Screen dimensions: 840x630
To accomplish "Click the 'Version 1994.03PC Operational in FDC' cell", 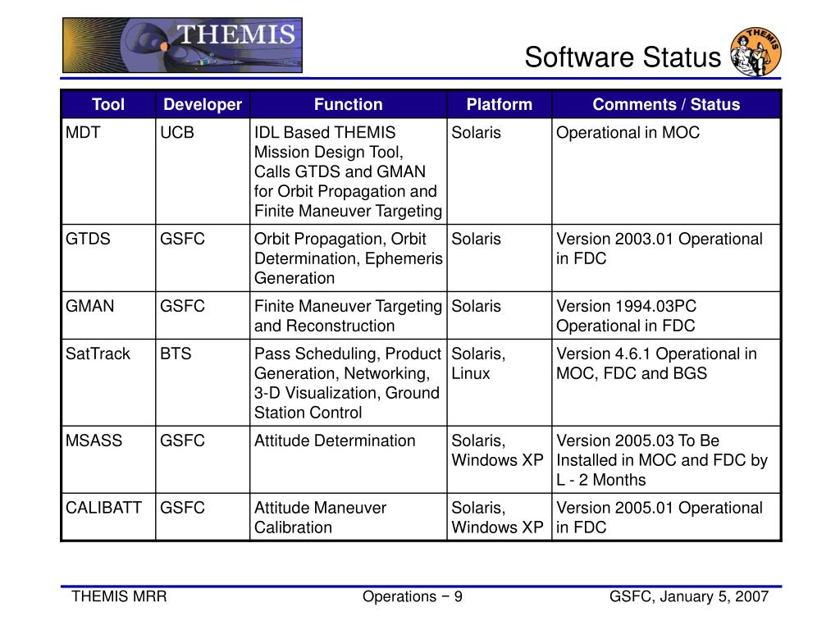I will 666,316.
